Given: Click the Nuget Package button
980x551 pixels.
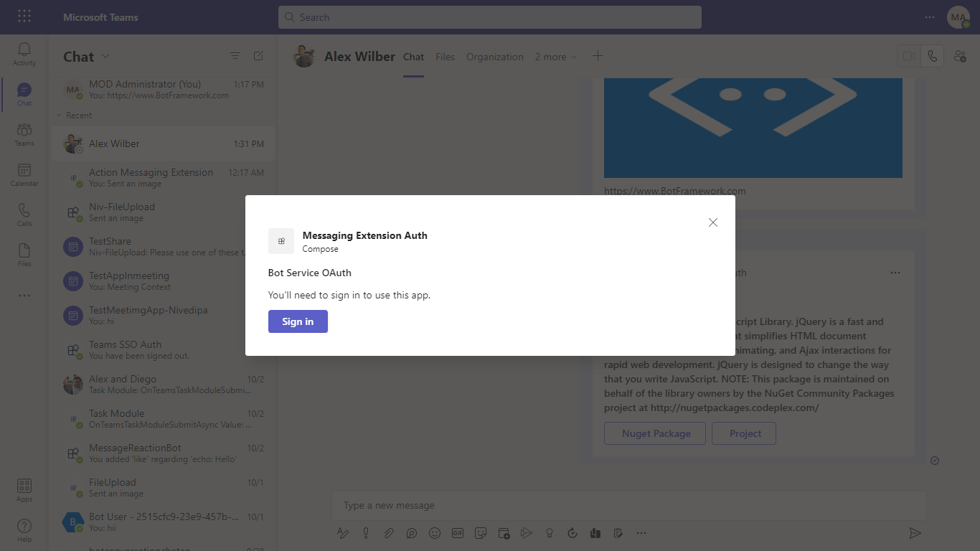Looking at the screenshot, I should click(x=656, y=433).
